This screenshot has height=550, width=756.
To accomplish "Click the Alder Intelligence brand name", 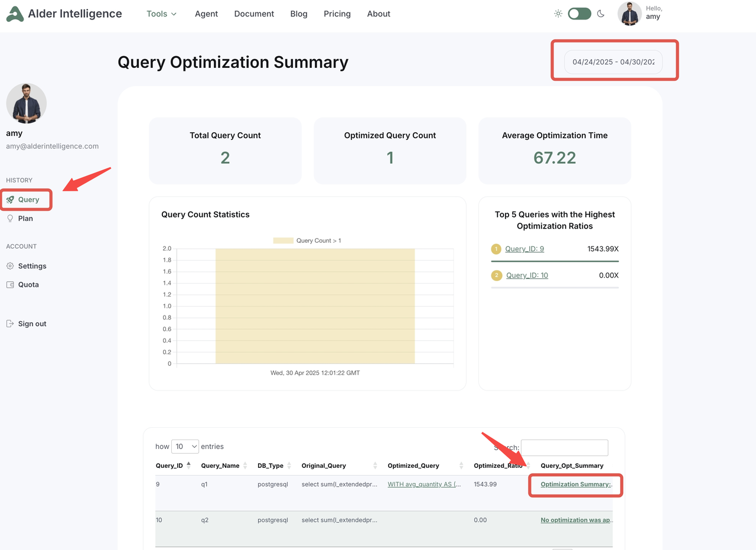I will (x=75, y=14).
